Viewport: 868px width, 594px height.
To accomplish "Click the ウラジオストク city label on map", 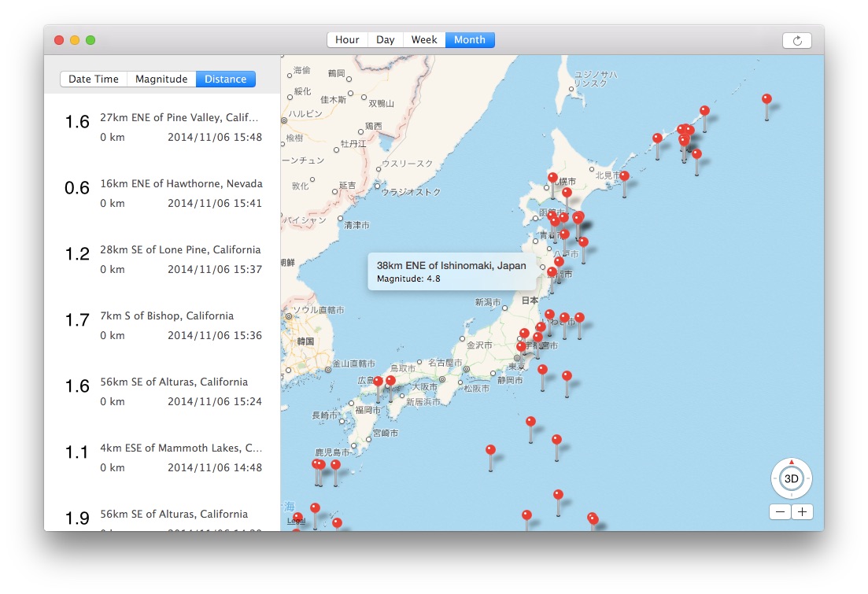I will (412, 192).
